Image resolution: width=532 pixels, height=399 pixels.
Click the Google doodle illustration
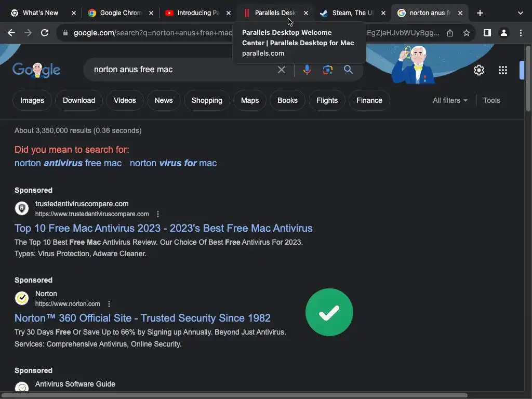tap(413, 64)
